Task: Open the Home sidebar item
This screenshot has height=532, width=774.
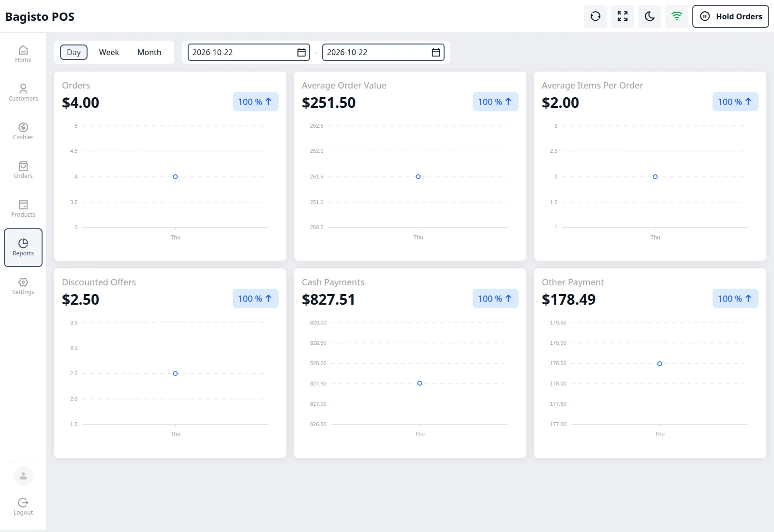Action: pyautogui.click(x=23, y=54)
